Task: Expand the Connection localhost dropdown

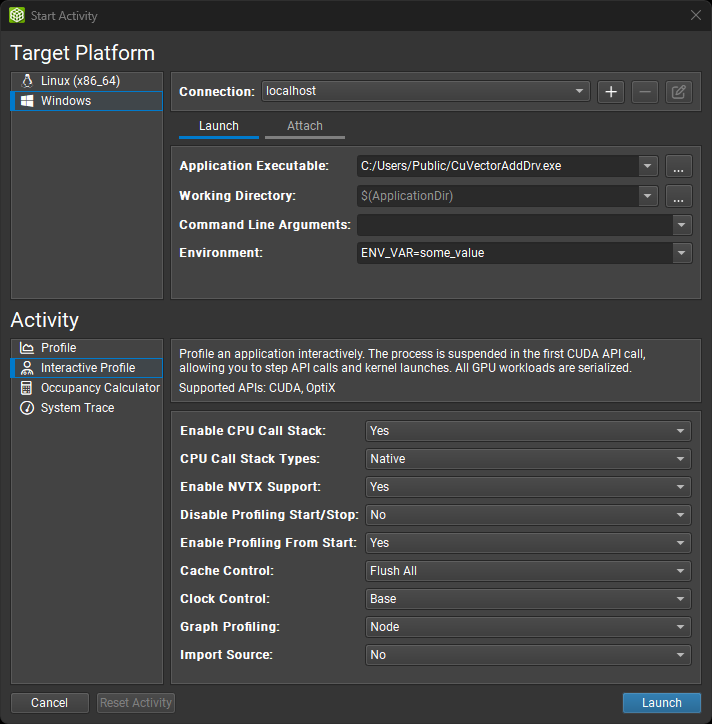Action: [426, 91]
